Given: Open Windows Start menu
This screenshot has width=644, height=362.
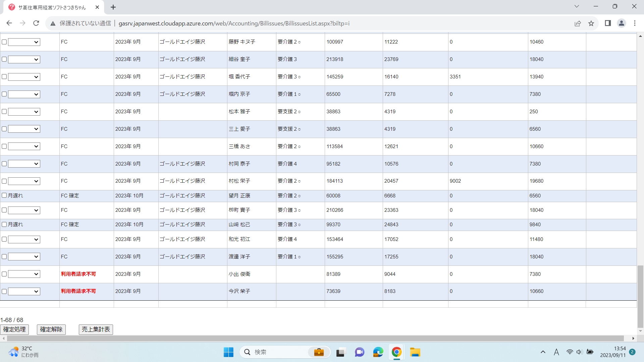Looking at the screenshot, I should pos(228,352).
